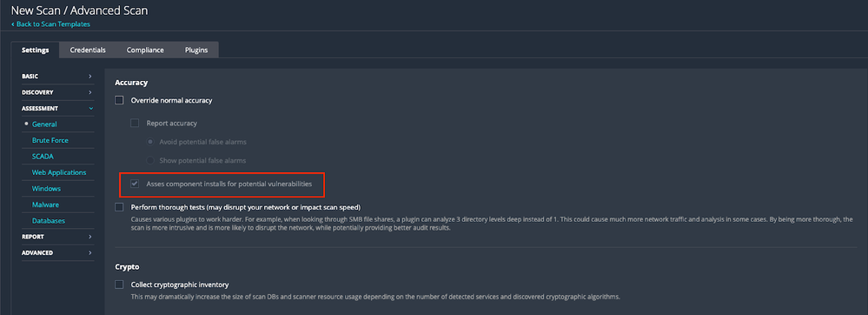Enable Override normal accuracy checkbox
The height and width of the screenshot is (315, 868).
click(119, 100)
